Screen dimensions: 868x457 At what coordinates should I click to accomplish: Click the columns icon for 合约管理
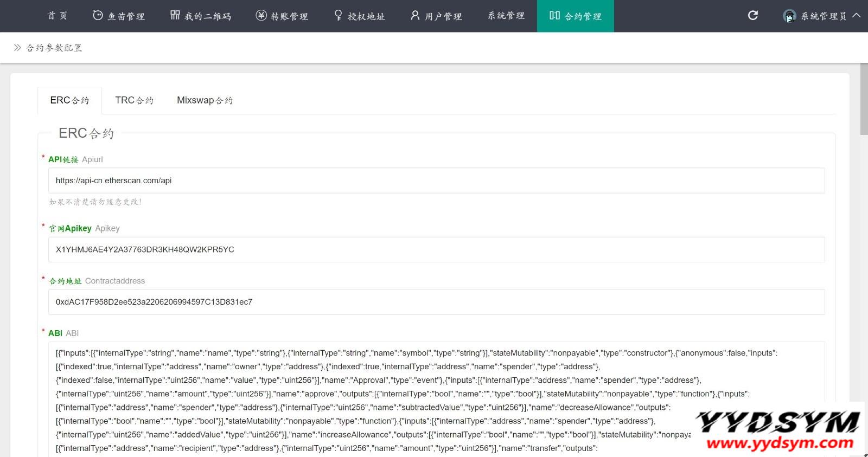tap(554, 16)
